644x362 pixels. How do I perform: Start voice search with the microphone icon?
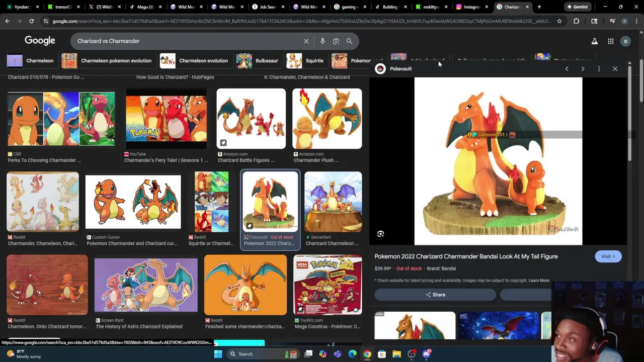pyautogui.click(x=323, y=41)
